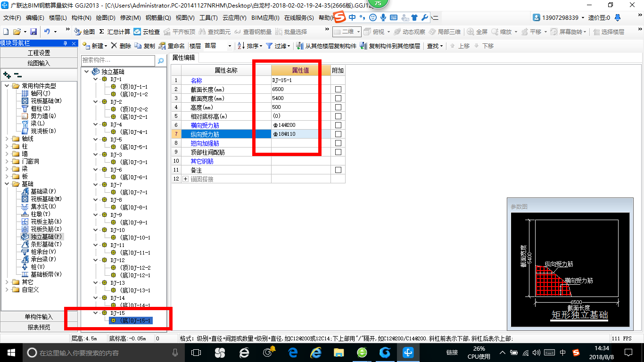Focus the 搜索构件 search field
Screen dimensions: 644x362
[118, 60]
